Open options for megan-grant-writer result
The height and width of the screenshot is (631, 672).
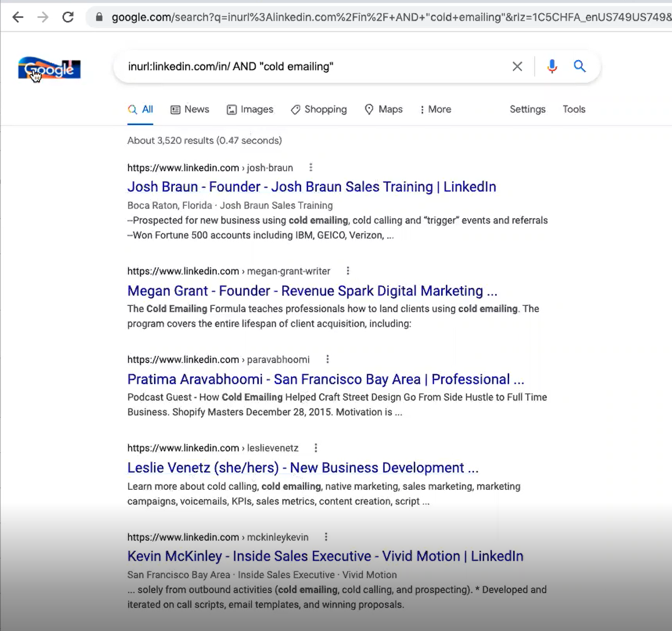tap(348, 271)
